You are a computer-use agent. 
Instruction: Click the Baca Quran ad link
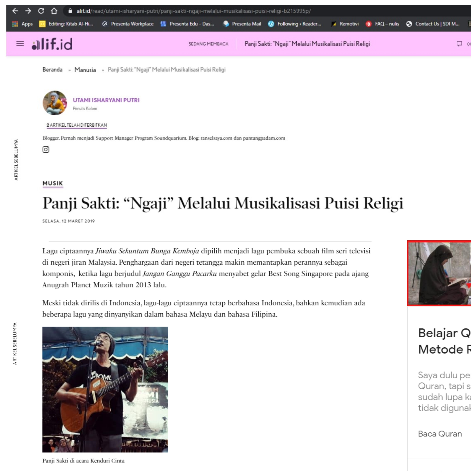tap(440, 434)
